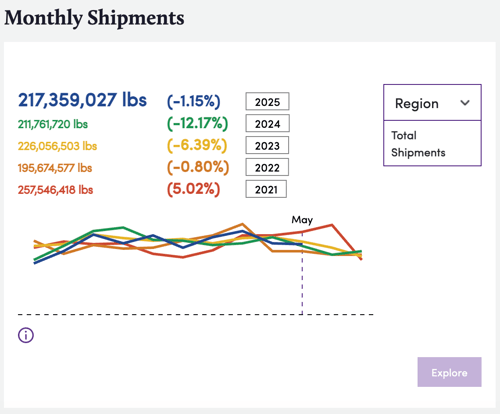This screenshot has height=414, width=500.
Task: Click the Monthly Shipments heading
Action: click(x=94, y=18)
